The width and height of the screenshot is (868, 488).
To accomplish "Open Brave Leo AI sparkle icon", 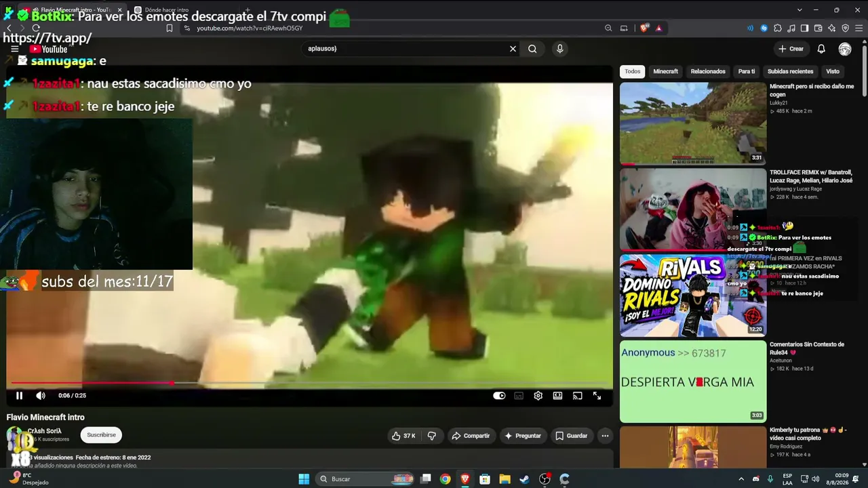I will tap(831, 28).
